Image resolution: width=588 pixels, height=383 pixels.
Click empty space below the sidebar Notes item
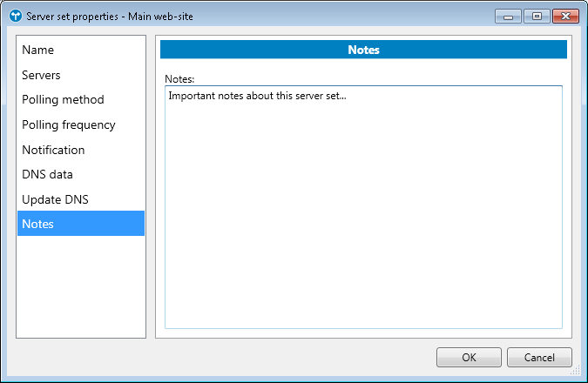tap(81, 287)
